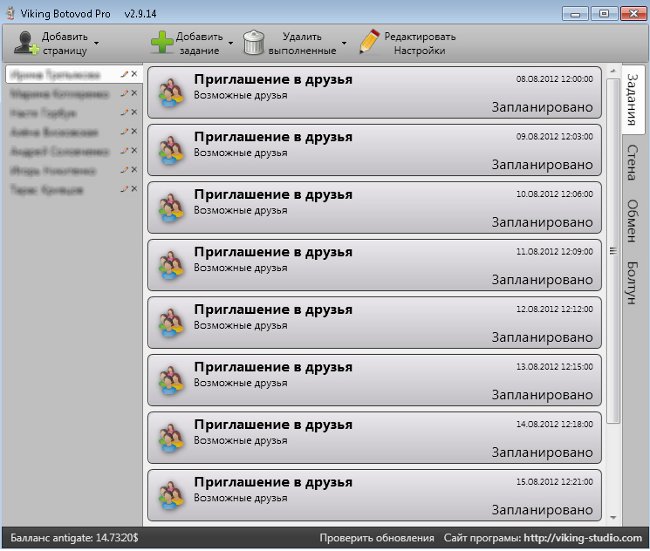This screenshot has height=551, width=650.
Task: Click Запланировано status on 12.08.2012 task
Action: 542,338
